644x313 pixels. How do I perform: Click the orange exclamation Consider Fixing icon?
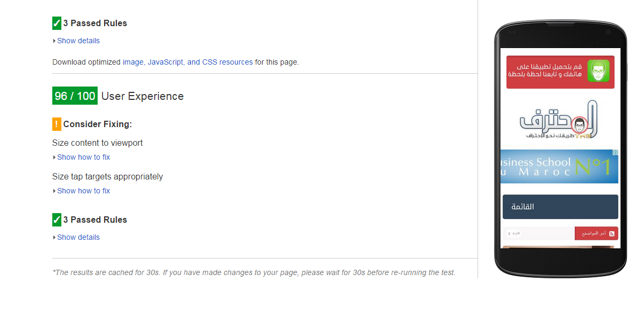click(x=57, y=124)
